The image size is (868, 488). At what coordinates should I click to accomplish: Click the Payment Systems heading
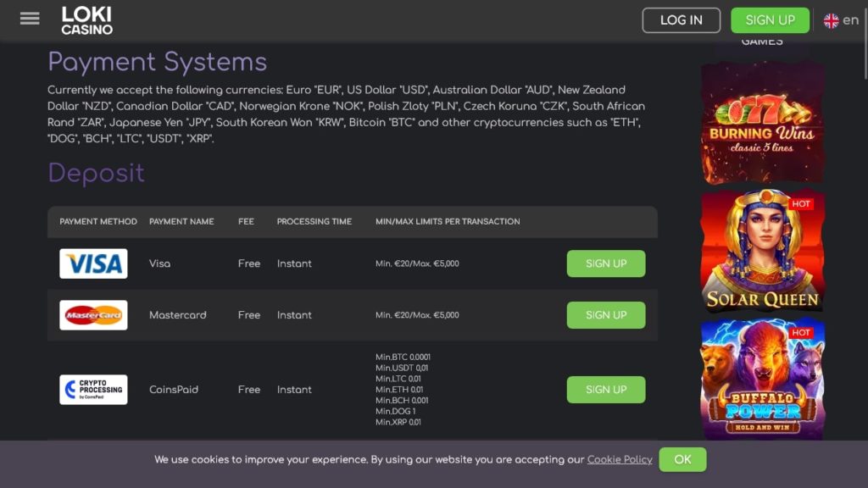pyautogui.click(x=157, y=61)
